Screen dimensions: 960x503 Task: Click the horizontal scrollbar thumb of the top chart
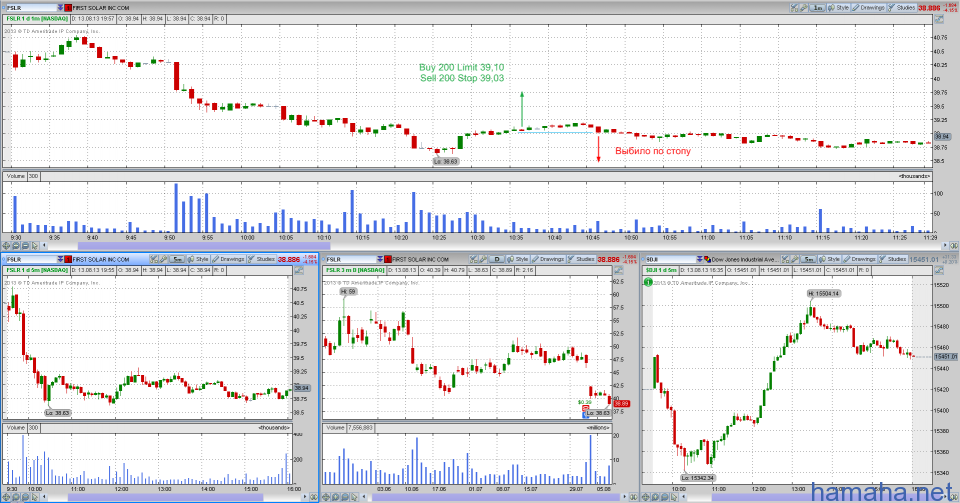pos(204,246)
